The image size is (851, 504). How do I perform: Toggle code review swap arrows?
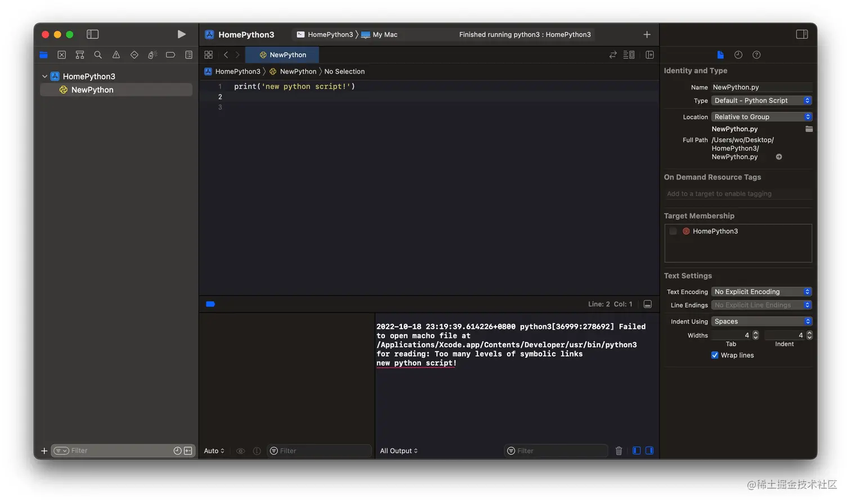pyautogui.click(x=613, y=55)
